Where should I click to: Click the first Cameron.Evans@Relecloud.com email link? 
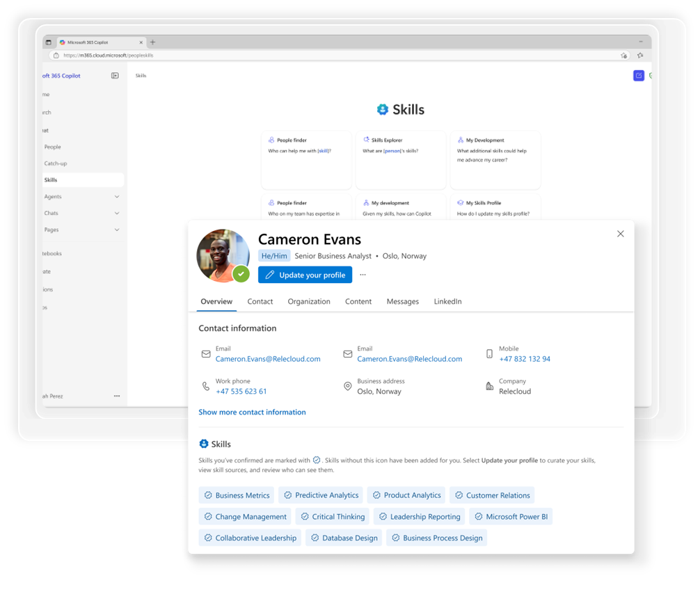tap(268, 359)
